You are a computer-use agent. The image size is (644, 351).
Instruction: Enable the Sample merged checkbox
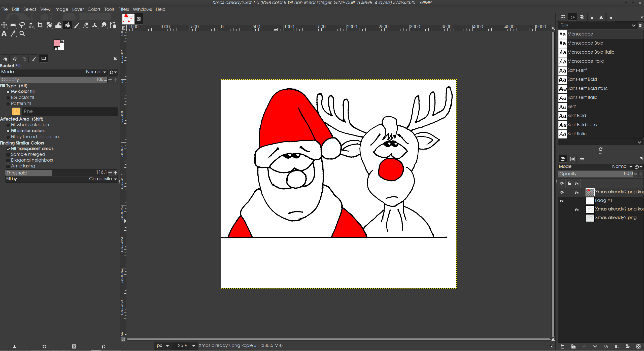[x=8, y=155]
